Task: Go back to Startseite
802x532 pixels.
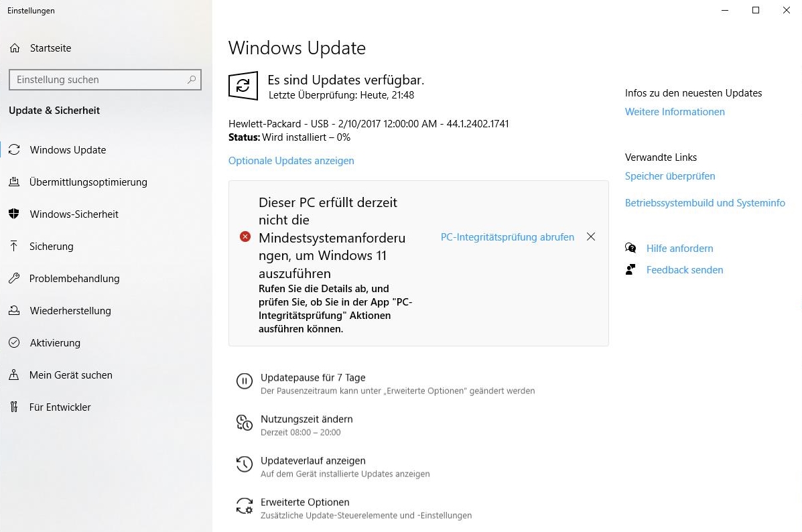Action: (106, 48)
